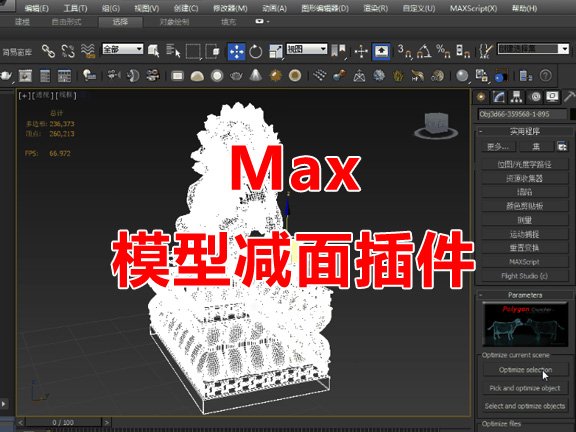Screen dimensions: 576x432
Task: Click the object name field Obj3d66-359568-1-895
Action: pos(522,114)
